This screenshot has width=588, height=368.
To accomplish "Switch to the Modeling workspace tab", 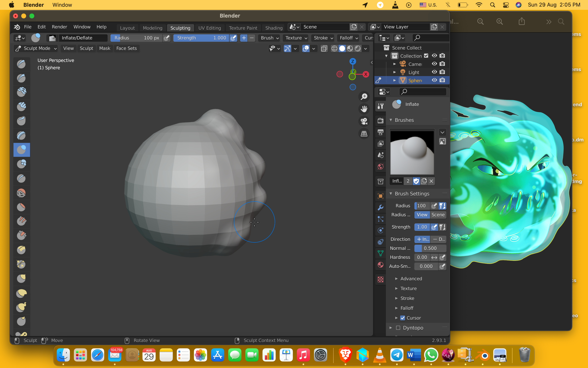I will click(152, 28).
